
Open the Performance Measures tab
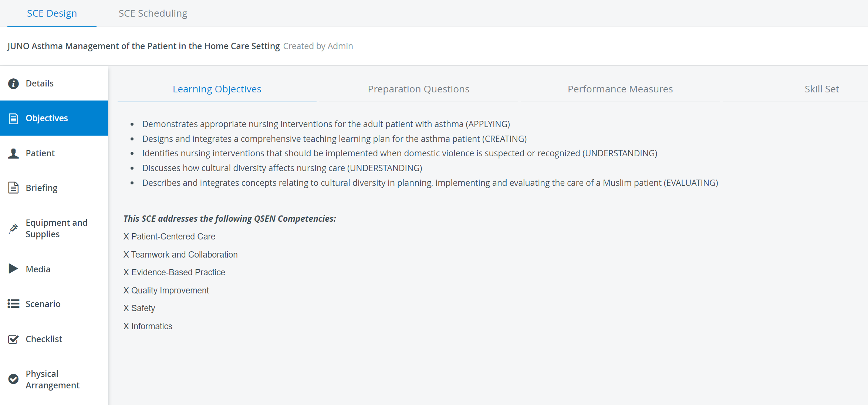pos(620,89)
